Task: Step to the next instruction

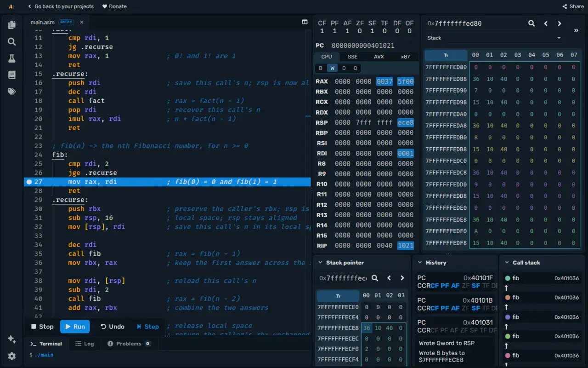Action: tap(147, 327)
